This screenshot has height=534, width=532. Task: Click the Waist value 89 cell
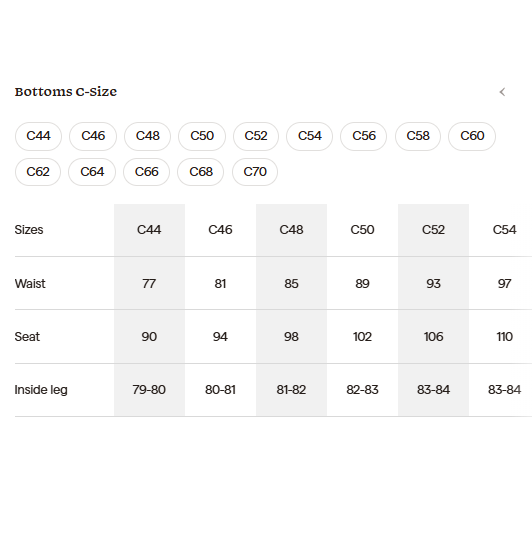[362, 283]
